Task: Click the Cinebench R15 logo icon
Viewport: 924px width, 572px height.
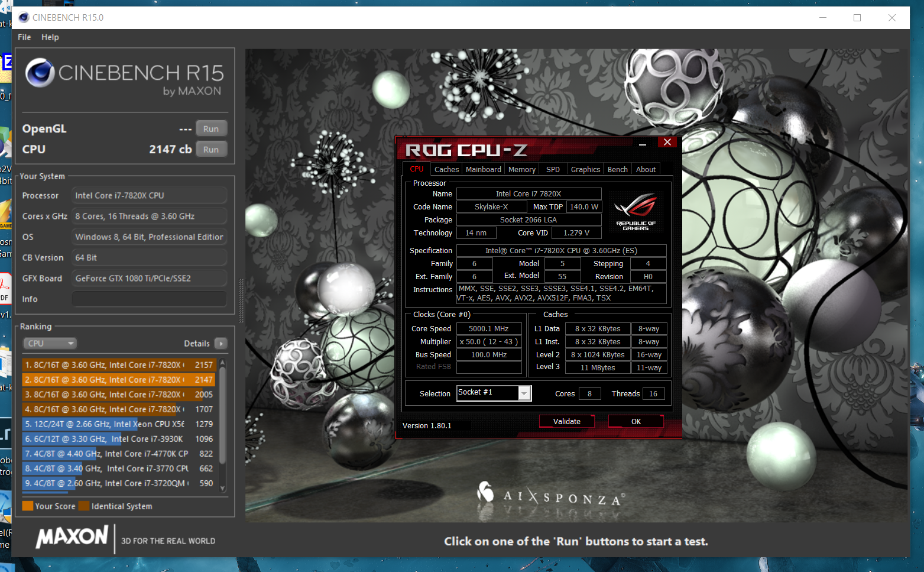Action: point(40,73)
